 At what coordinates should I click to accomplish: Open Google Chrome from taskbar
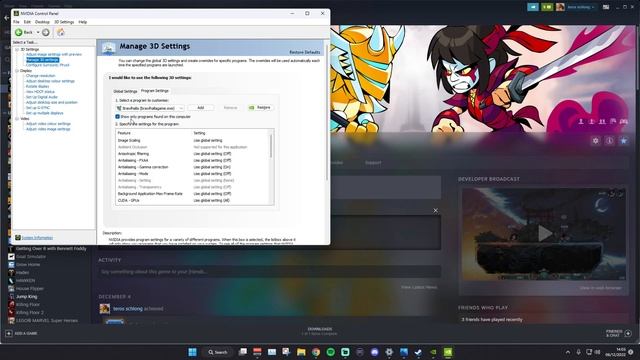(316, 352)
